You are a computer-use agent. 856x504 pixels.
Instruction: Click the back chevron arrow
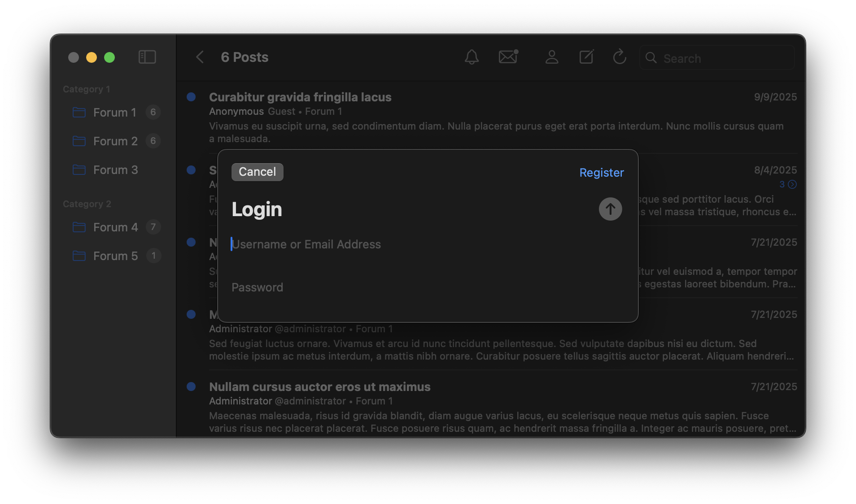tap(200, 57)
